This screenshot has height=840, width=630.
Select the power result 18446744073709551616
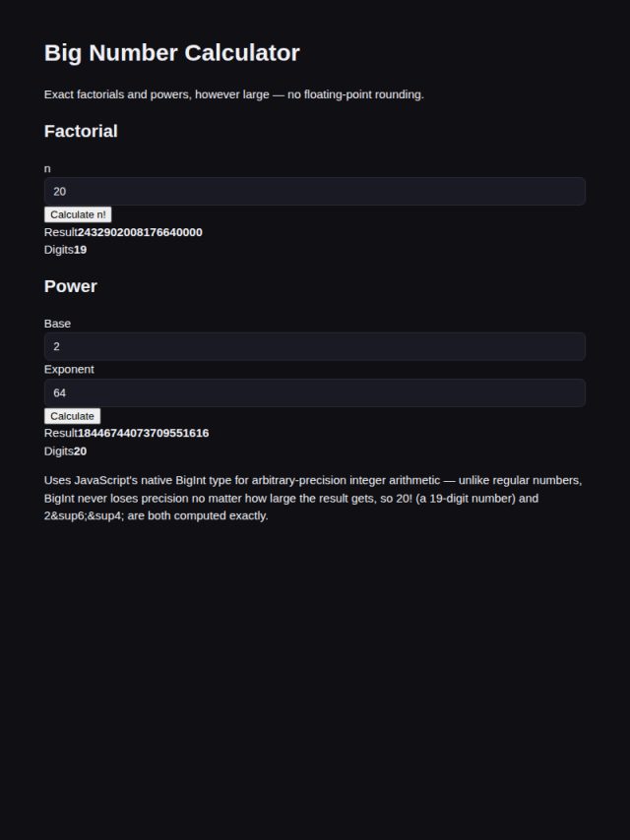coord(143,433)
